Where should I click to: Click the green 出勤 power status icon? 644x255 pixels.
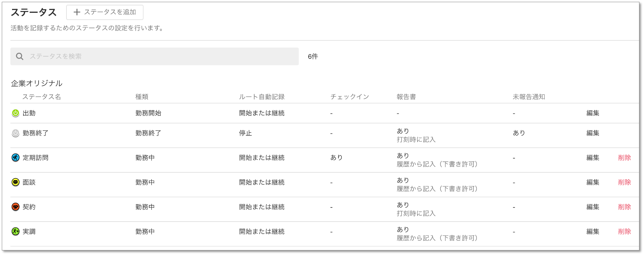(16, 113)
